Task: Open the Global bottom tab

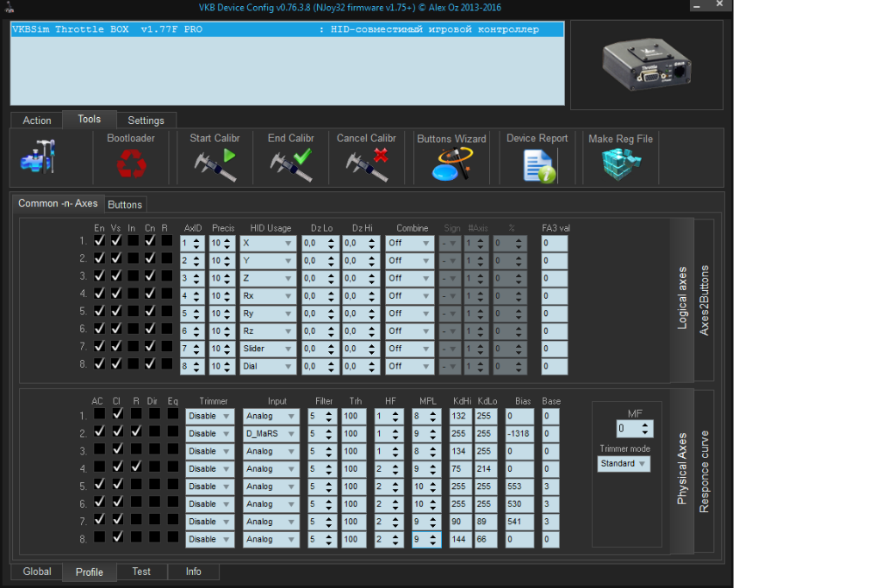Action: coord(36,571)
